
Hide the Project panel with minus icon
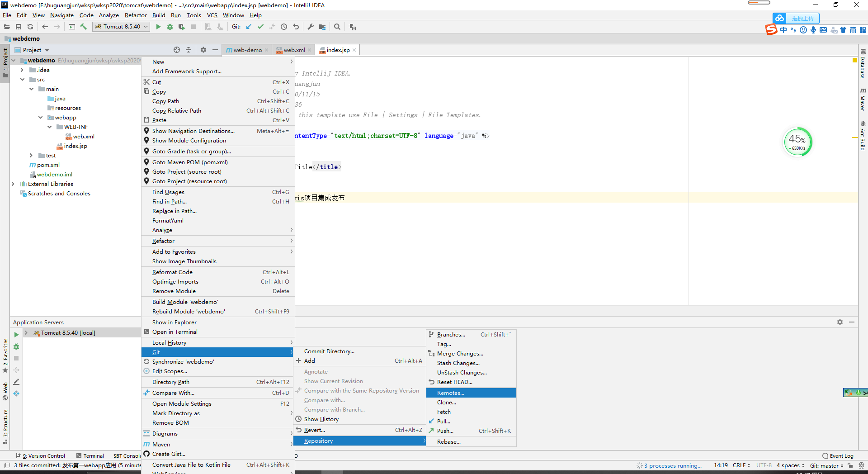(215, 50)
